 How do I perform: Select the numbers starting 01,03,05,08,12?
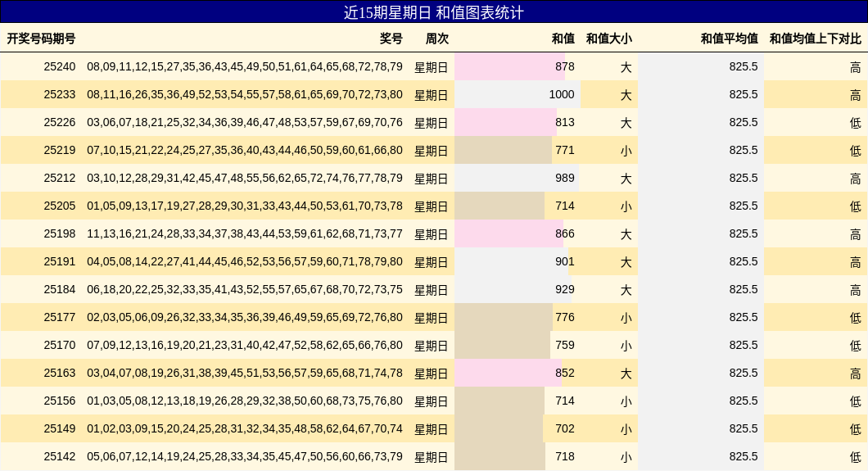click(x=245, y=401)
